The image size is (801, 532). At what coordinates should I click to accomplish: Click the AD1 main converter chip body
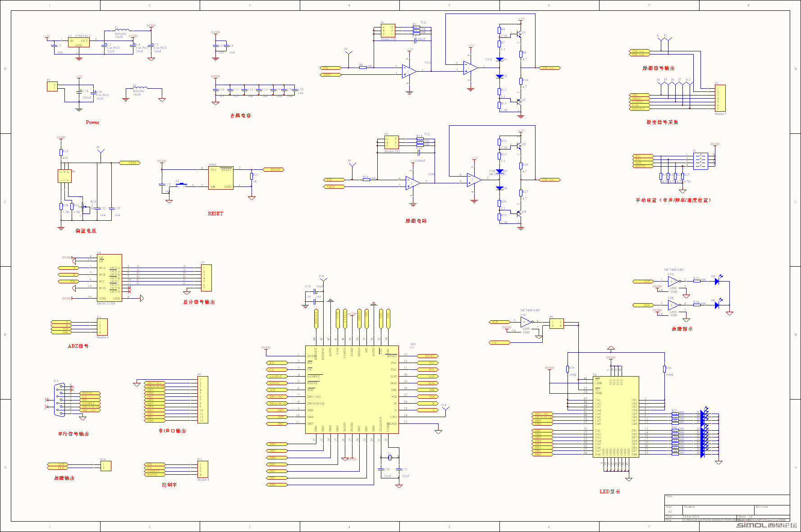[x=352, y=390]
